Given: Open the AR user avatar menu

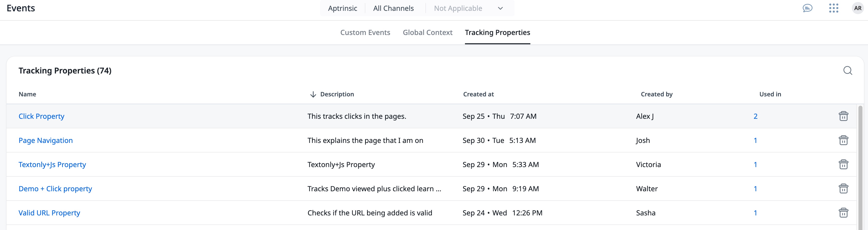Looking at the screenshot, I should click(x=857, y=8).
